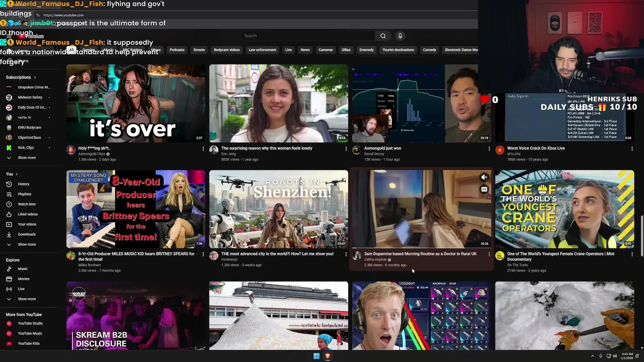Open options for '3am Dopamine based Morning Routine' video
644x362 pixels.
click(489, 254)
